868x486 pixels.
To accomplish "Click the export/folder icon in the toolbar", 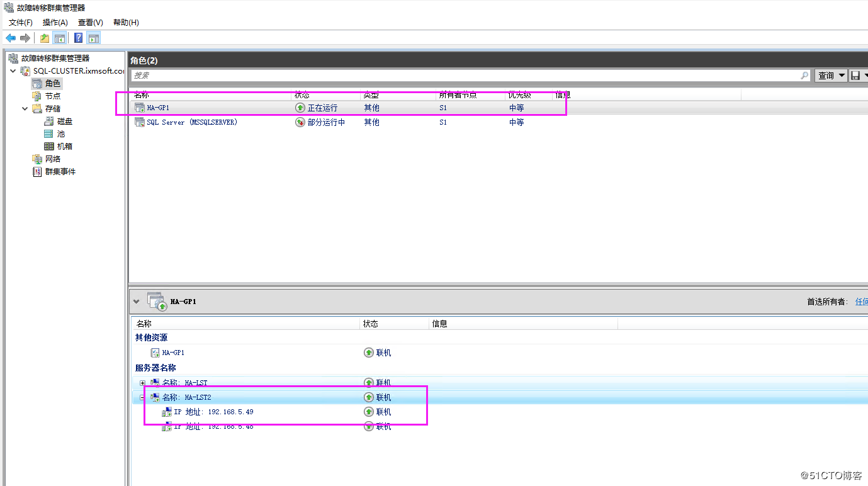I will click(x=43, y=37).
